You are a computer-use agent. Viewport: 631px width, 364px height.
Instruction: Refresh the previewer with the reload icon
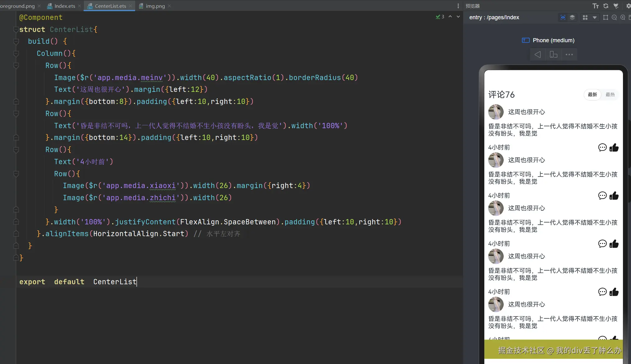pos(606,6)
